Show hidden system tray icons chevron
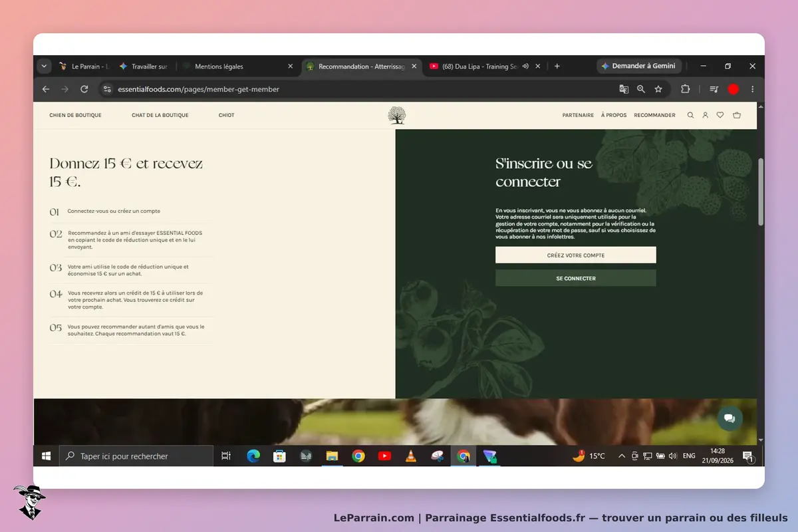Viewport: 798px width, 532px height. (x=622, y=456)
